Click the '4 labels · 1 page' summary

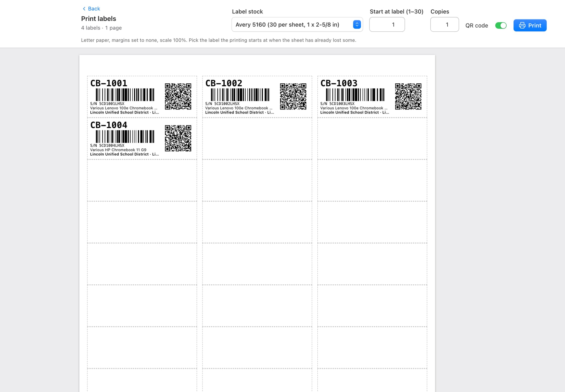tap(101, 28)
